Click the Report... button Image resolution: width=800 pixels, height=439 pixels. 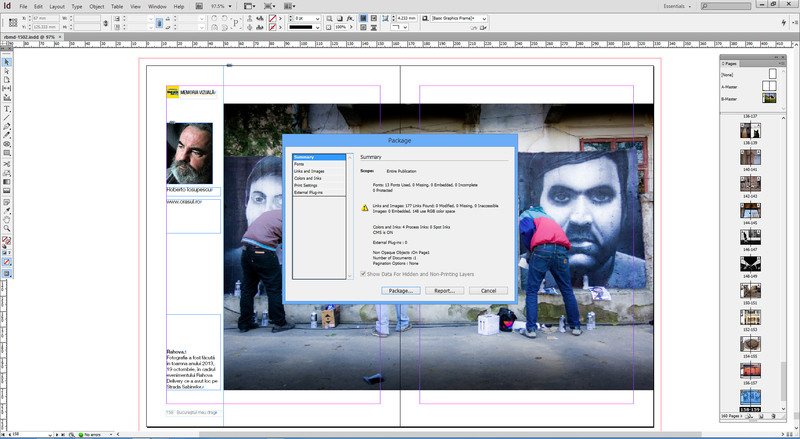point(445,290)
